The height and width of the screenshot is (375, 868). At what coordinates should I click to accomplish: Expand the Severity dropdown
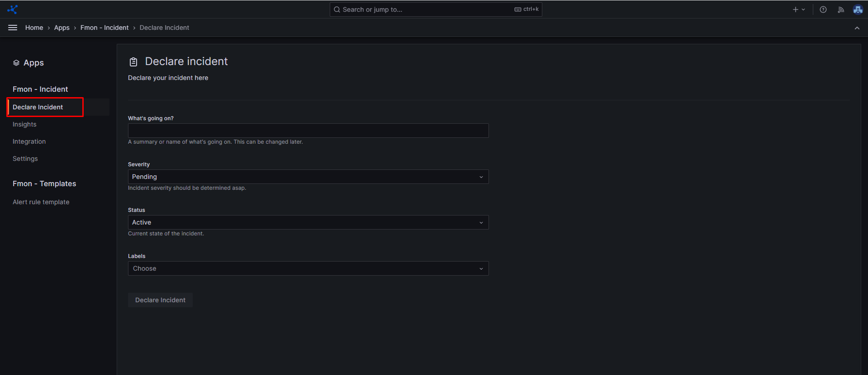click(x=308, y=177)
